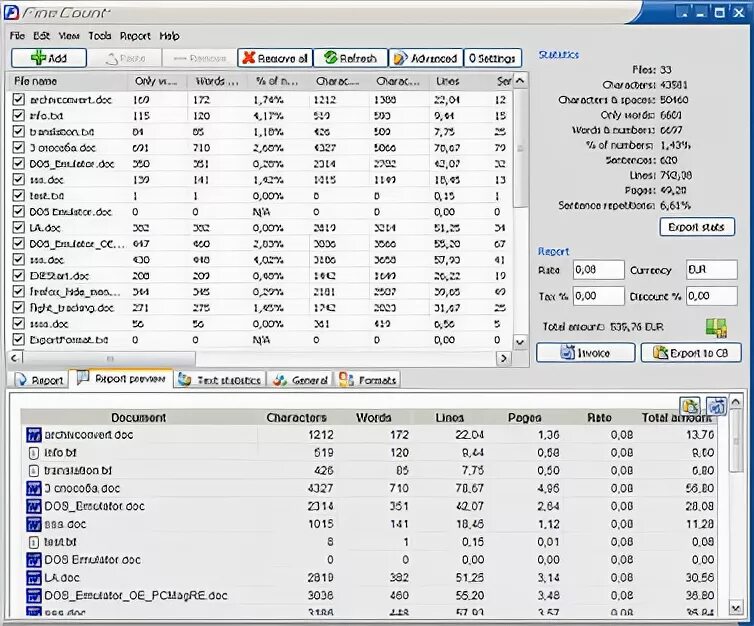Click preview pane scroll down arrow

[x=735, y=608]
